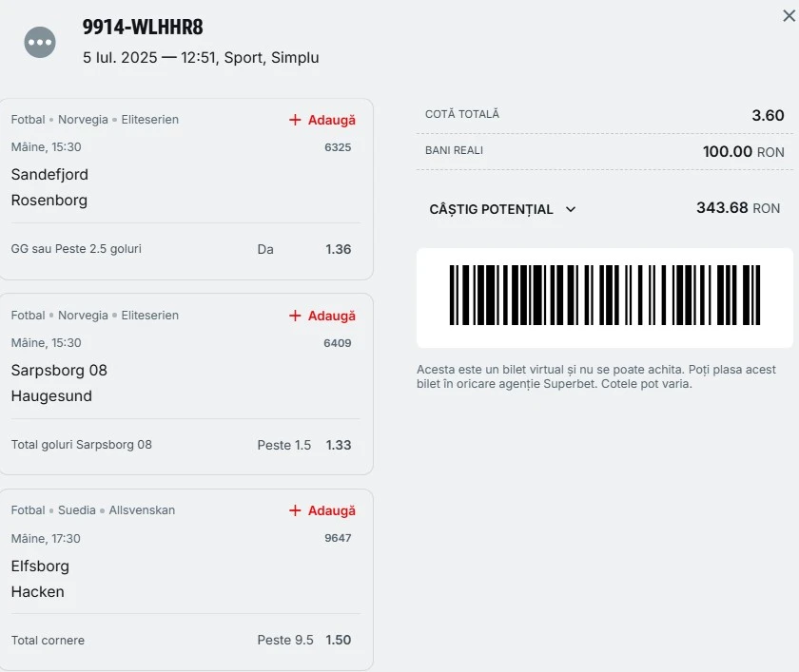Add Sandefjord match via Adaugă link

(x=332, y=120)
